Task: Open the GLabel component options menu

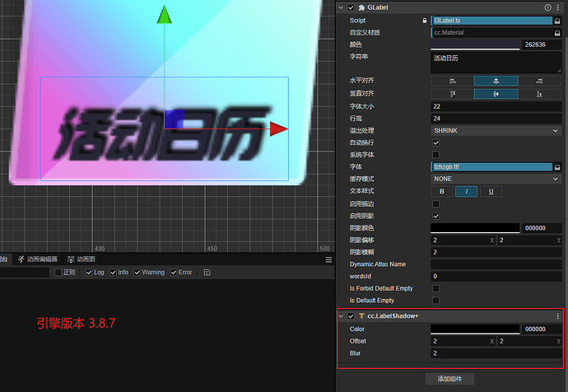Action: click(558, 7)
